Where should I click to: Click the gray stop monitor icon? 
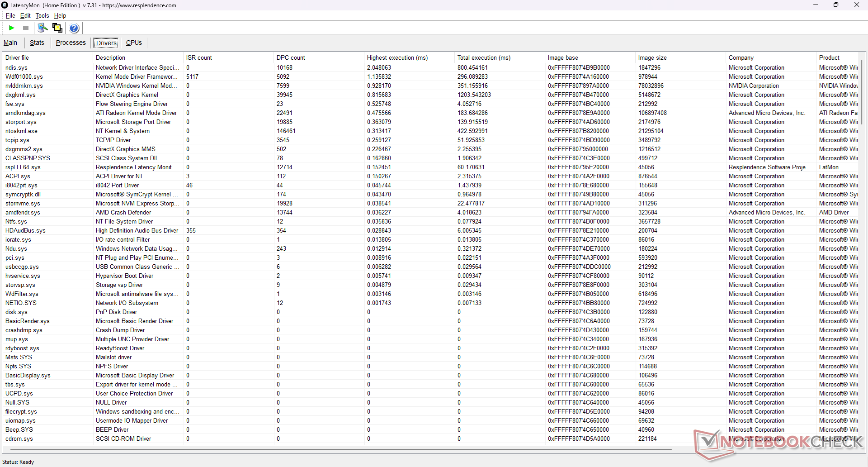(x=26, y=28)
